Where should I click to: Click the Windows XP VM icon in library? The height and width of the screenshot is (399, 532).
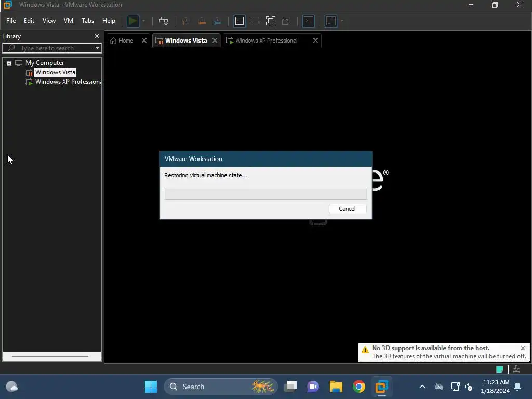(29, 82)
